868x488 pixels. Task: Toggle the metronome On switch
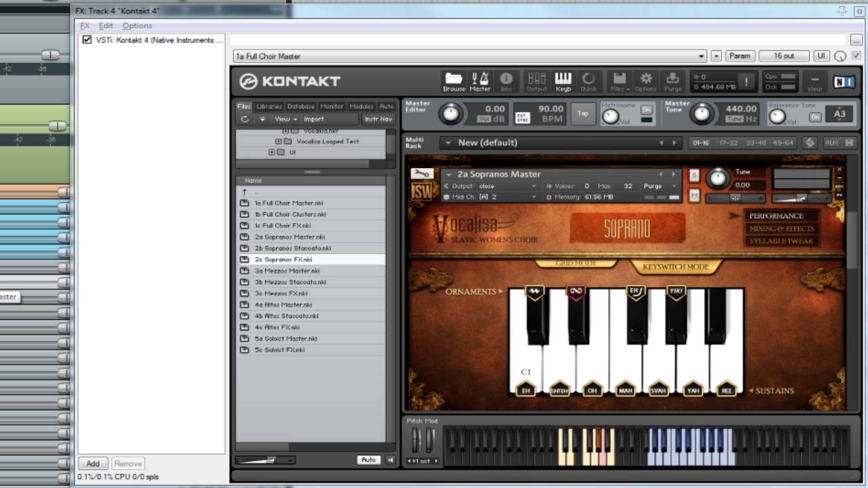point(646,110)
